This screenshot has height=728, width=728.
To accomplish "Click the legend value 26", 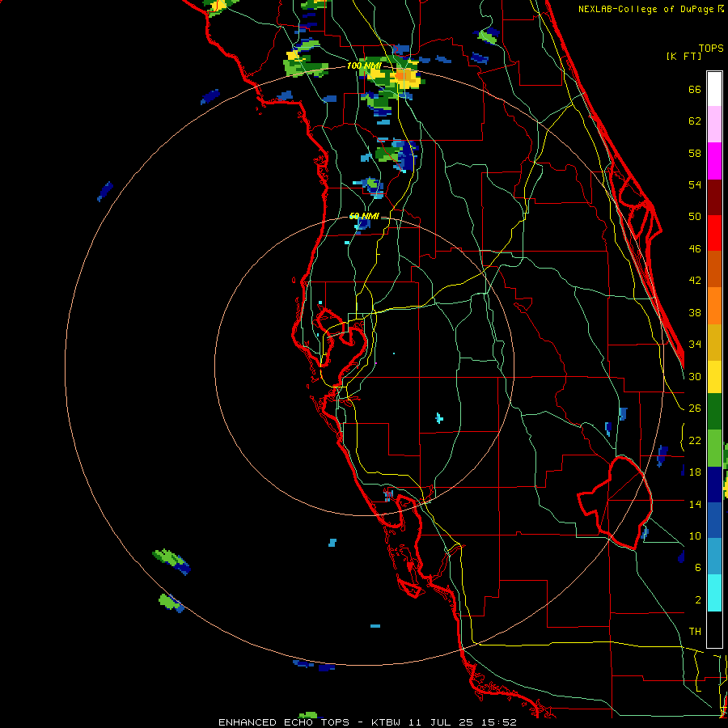I will coord(695,408).
